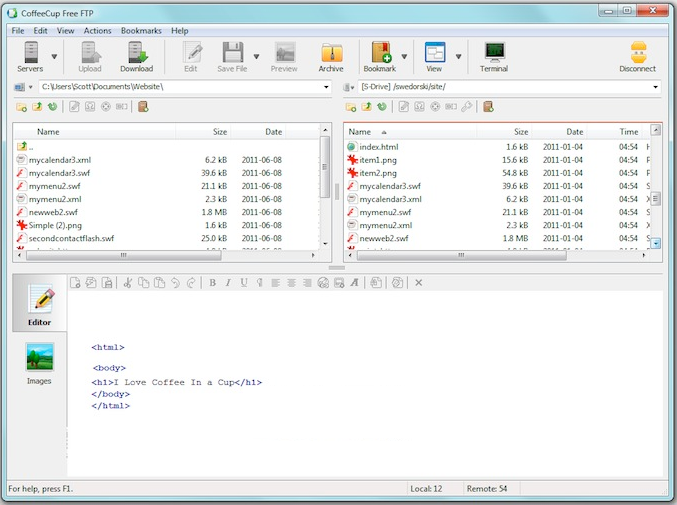The image size is (677, 505).
Task: Click the Copy icon in editor toolbar
Action: 143,283
